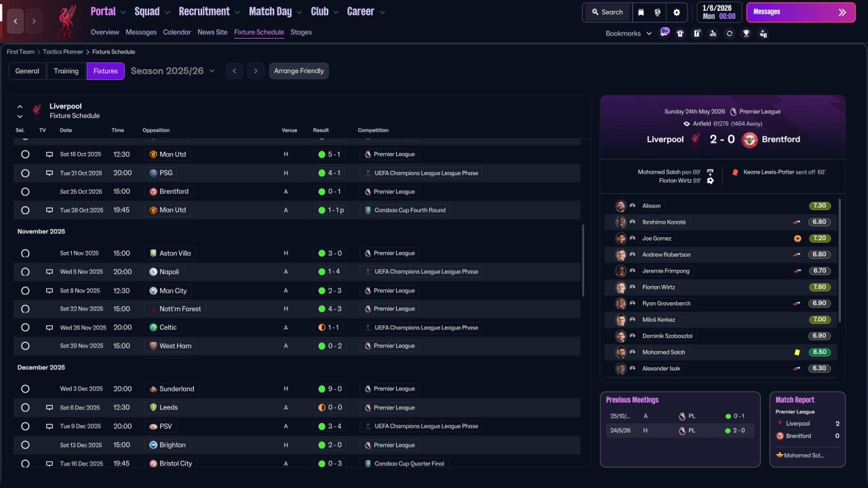Click the yellow card icon on Salah row
Screen dimensions: 868x488
pyautogui.click(x=797, y=352)
